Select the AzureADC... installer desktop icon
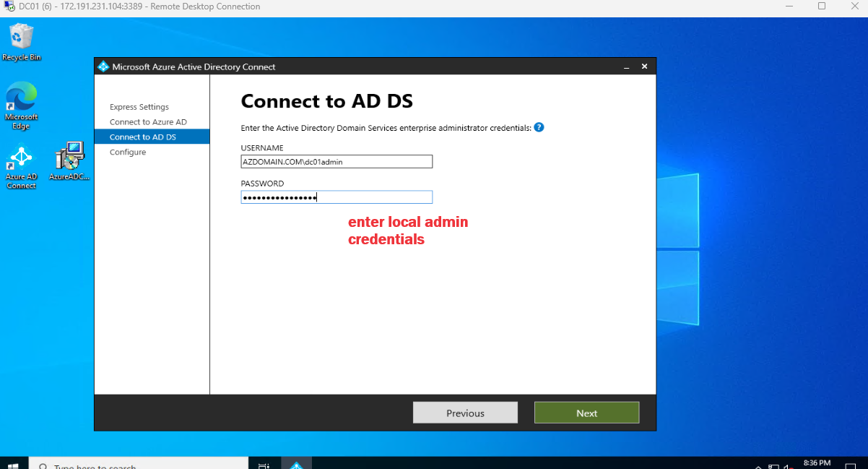Viewport: 868px width, 469px height. coord(70,161)
